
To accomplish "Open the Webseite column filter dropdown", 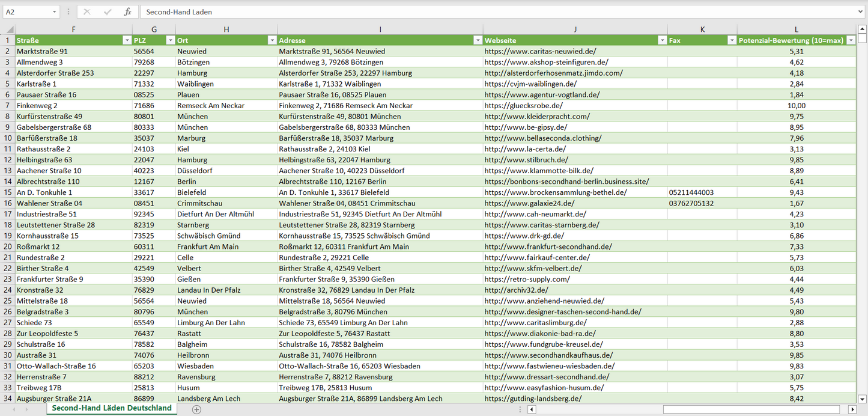I will [x=661, y=40].
